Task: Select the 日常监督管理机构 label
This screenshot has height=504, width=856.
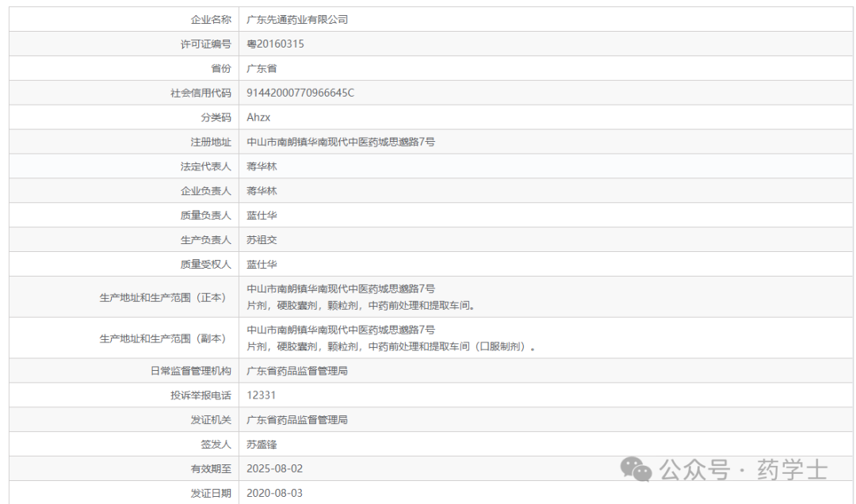Action: [190, 372]
